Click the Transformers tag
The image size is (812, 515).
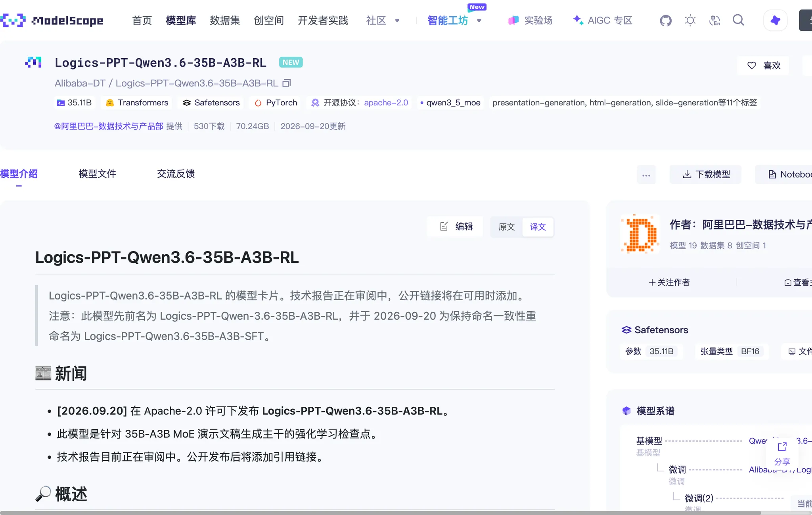tap(137, 103)
